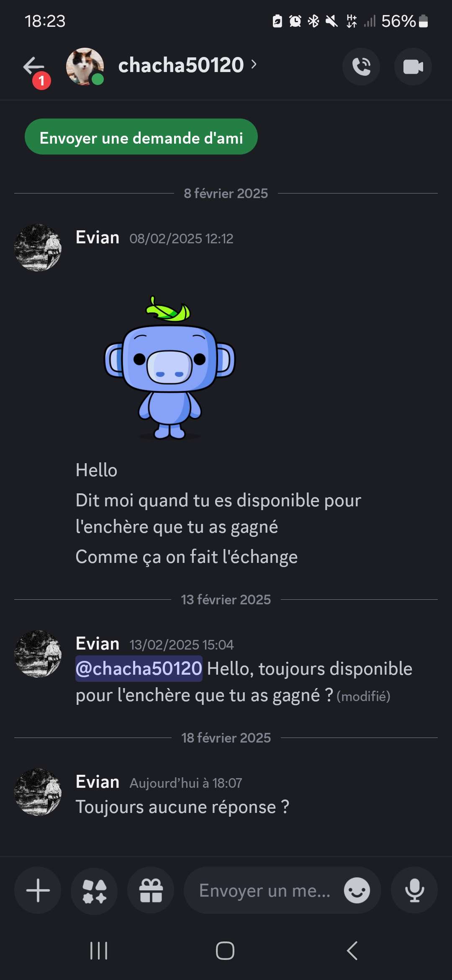
Task: Tap the Android home navigation button
Action: 225,951
